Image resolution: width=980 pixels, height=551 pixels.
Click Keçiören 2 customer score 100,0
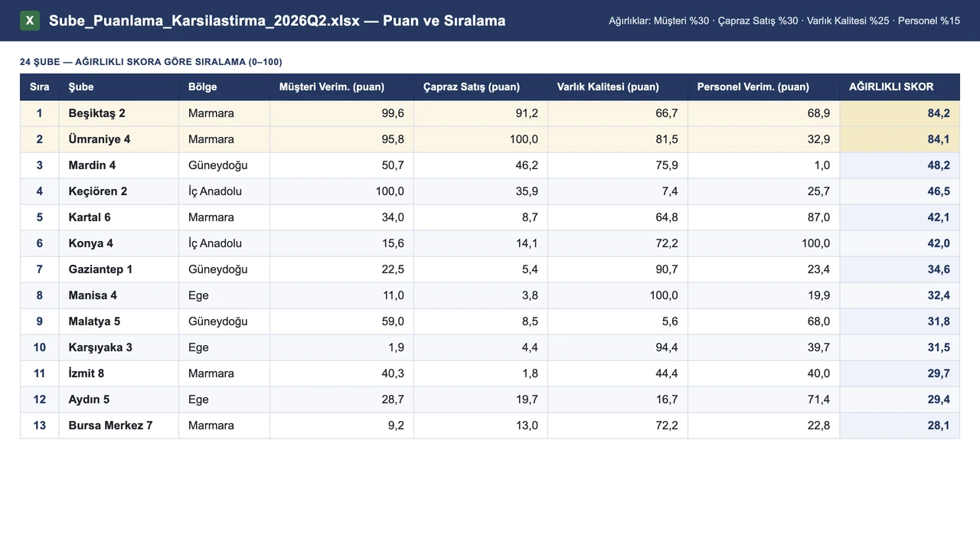coord(342,191)
